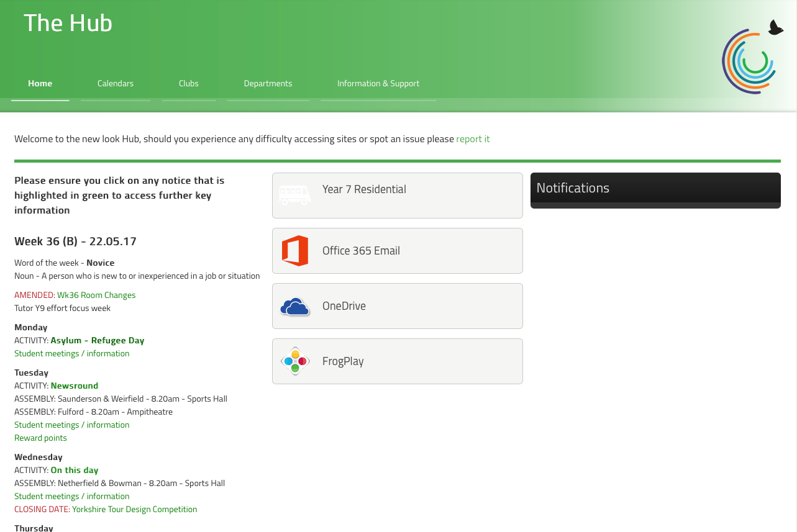Screen dimensions: 797x532
Task: Open Information & Support menu
Action: 378,84
